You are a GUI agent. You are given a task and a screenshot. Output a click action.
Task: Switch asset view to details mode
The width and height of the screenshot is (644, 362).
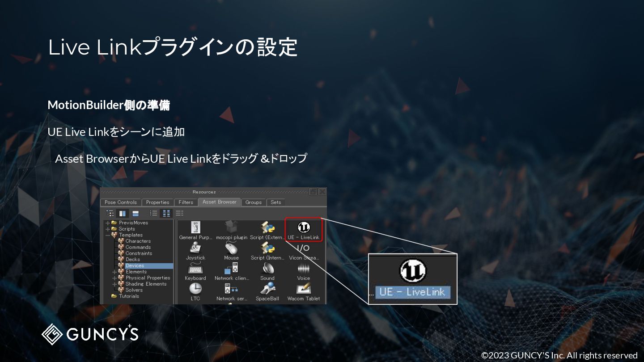[x=179, y=214]
